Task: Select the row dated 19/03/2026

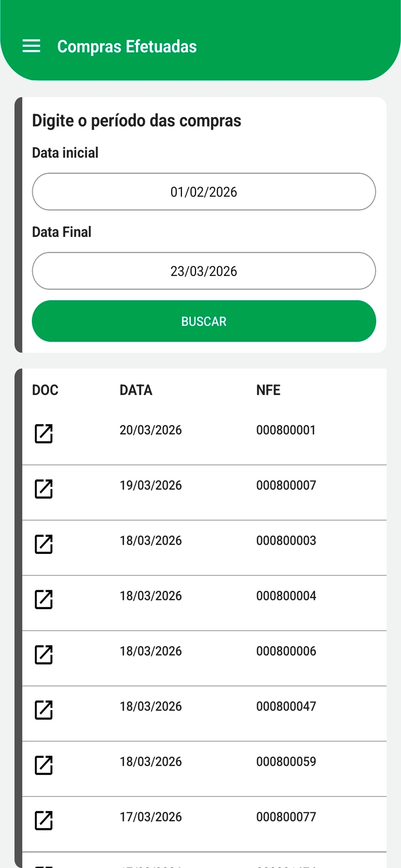Action: coord(204,493)
